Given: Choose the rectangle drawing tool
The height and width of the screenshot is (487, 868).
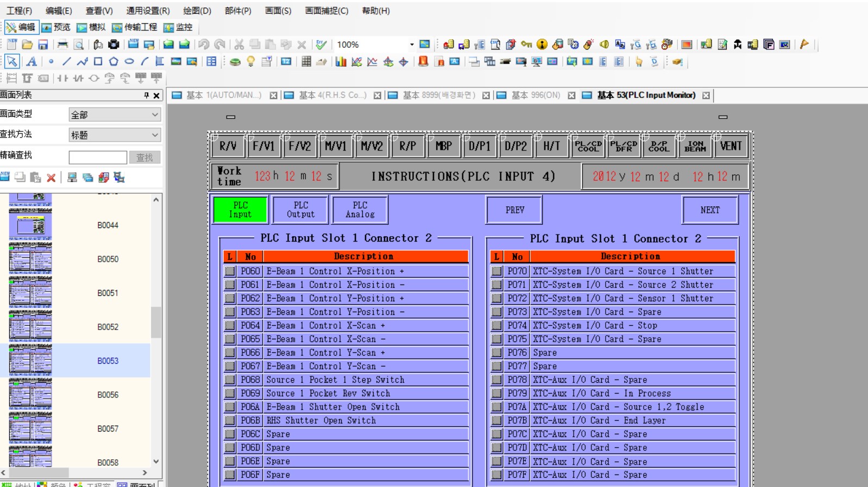Looking at the screenshot, I should [x=98, y=62].
